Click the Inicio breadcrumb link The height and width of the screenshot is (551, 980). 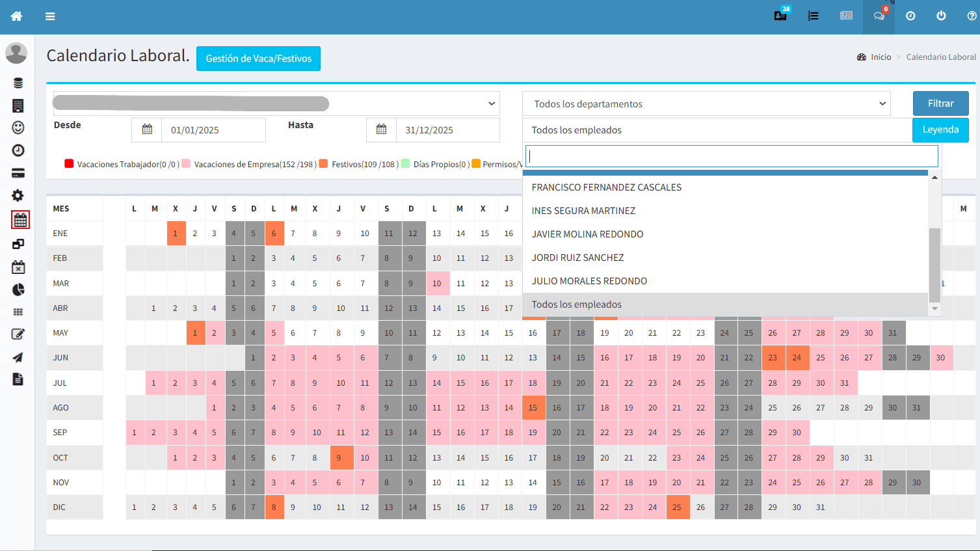click(x=881, y=57)
